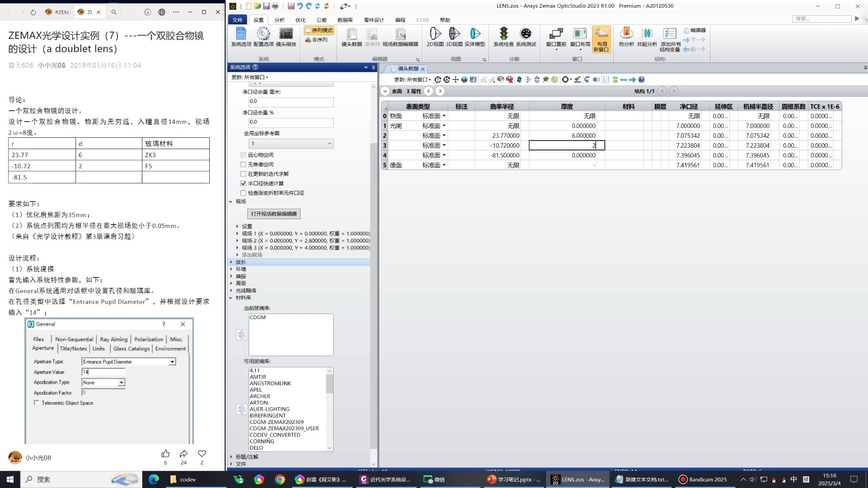The width and height of the screenshot is (868, 488).
Task: Click the Windows Start button
Action: click(x=10, y=479)
